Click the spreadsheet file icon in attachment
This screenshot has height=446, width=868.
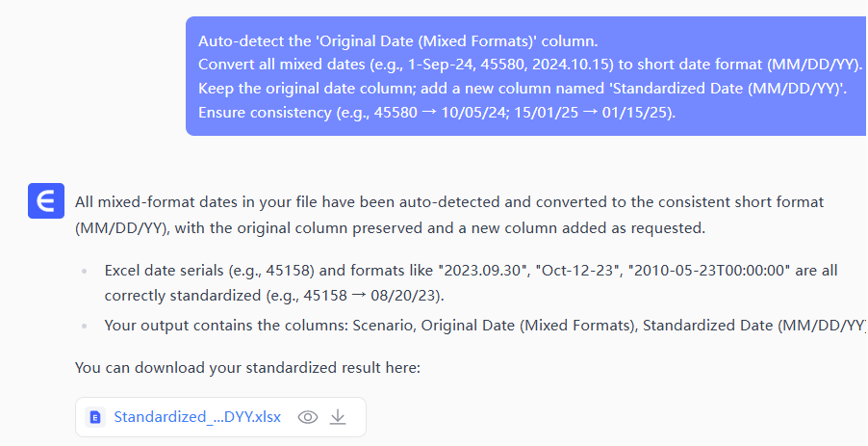tap(95, 417)
